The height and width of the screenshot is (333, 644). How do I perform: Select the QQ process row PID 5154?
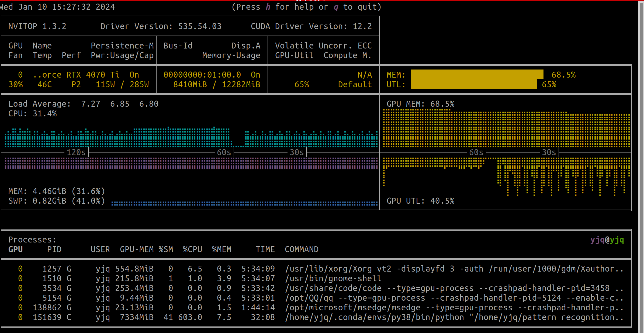point(316,298)
